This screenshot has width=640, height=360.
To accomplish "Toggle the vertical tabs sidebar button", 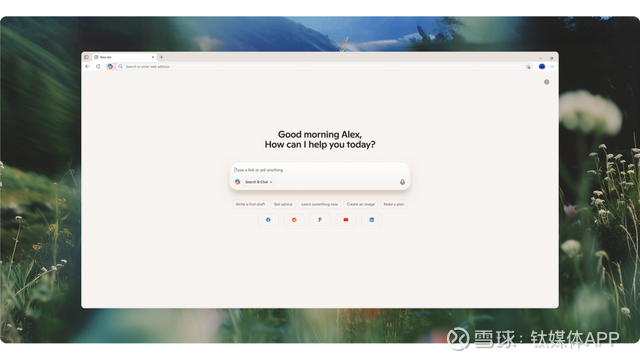I will (87, 57).
